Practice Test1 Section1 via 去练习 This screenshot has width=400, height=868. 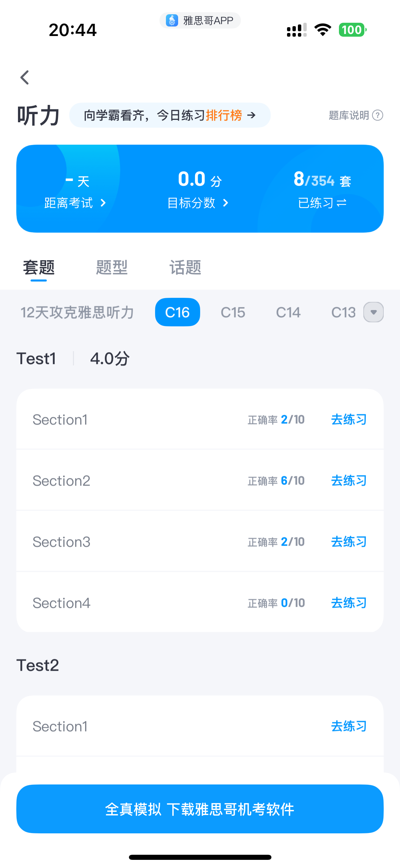(x=348, y=420)
